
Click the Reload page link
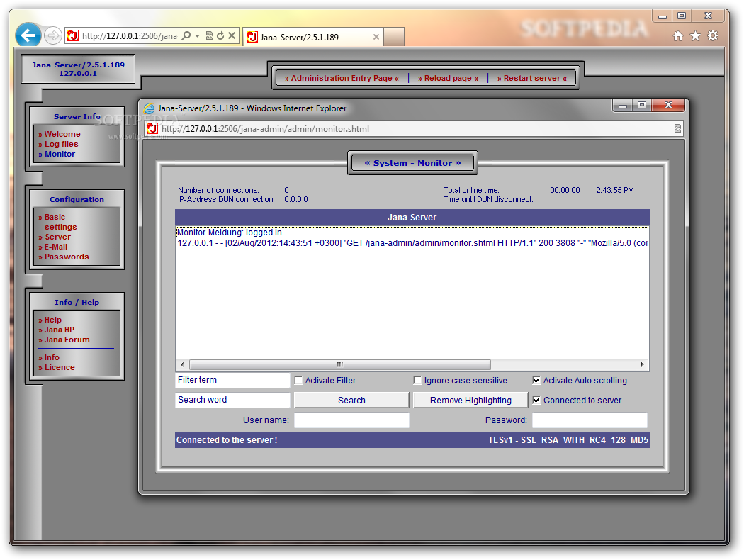pos(448,78)
